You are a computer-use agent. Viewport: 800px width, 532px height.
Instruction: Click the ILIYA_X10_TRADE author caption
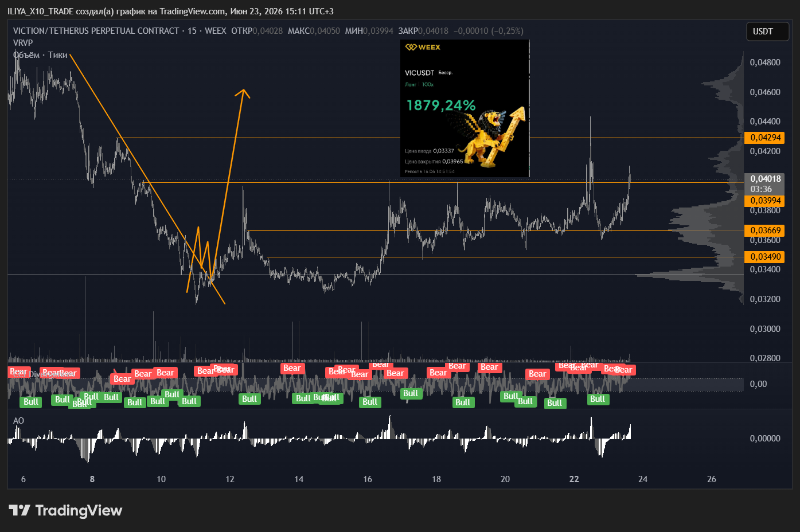point(40,11)
